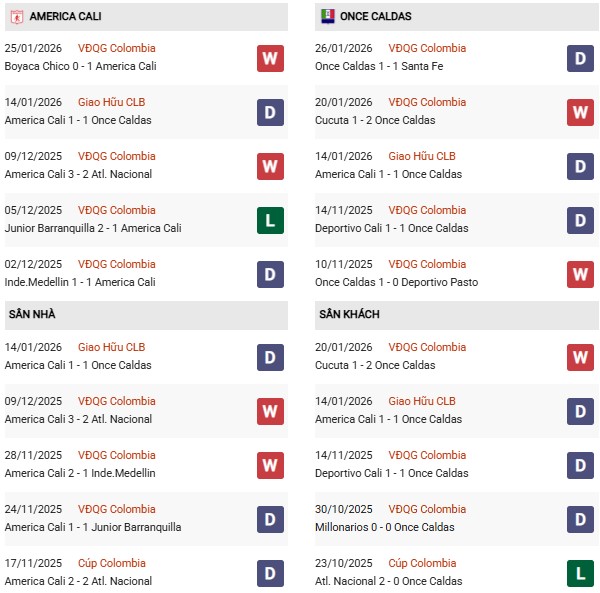This screenshot has height=593, width=600.
Task: Click the D badge for Once Caldas vs Santa Fe
Action: pos(580,58)
